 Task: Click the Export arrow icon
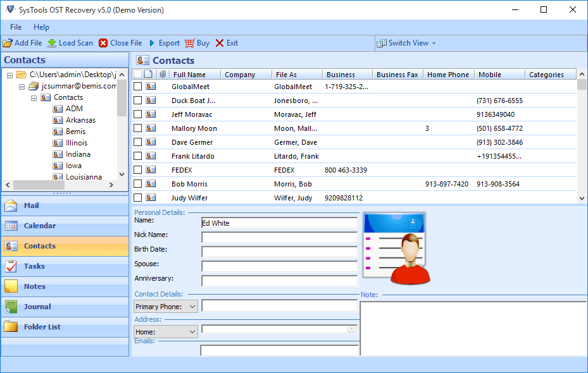[152, 43]
